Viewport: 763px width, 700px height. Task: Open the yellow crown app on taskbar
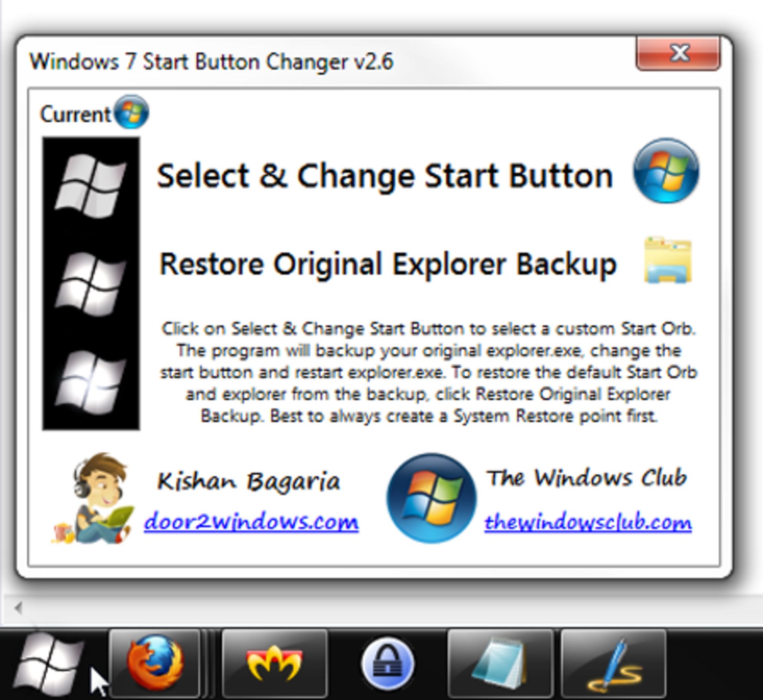[275, 663]
